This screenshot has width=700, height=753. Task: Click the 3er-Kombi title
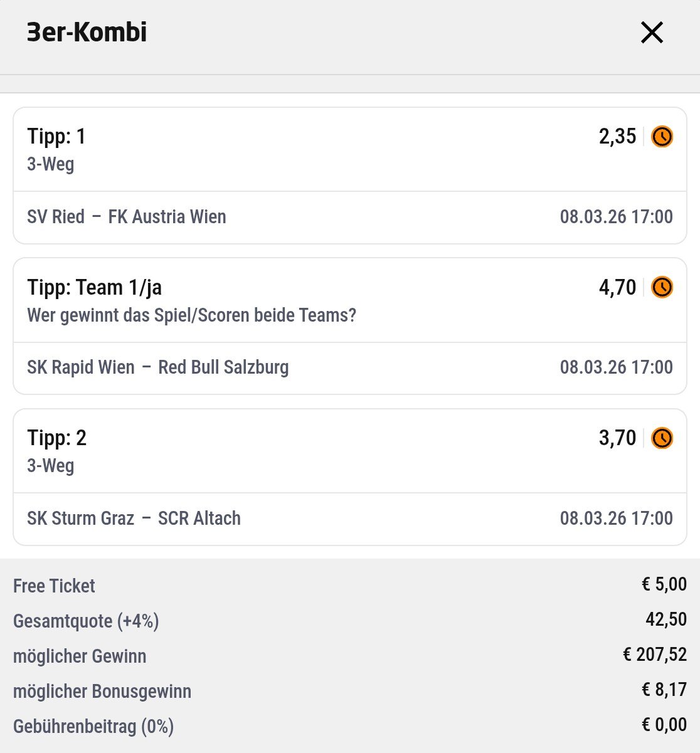pyautogui.click(x=87, y=33)
